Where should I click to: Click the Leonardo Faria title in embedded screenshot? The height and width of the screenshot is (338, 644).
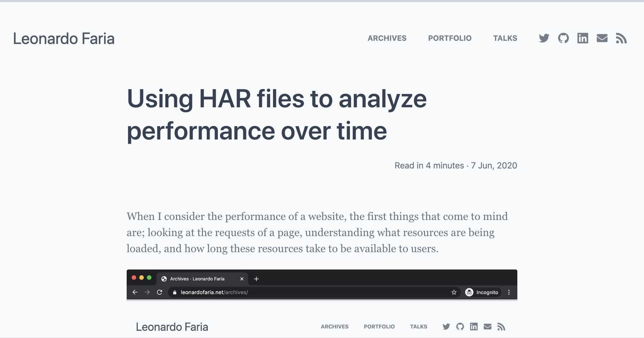[172, 327]
